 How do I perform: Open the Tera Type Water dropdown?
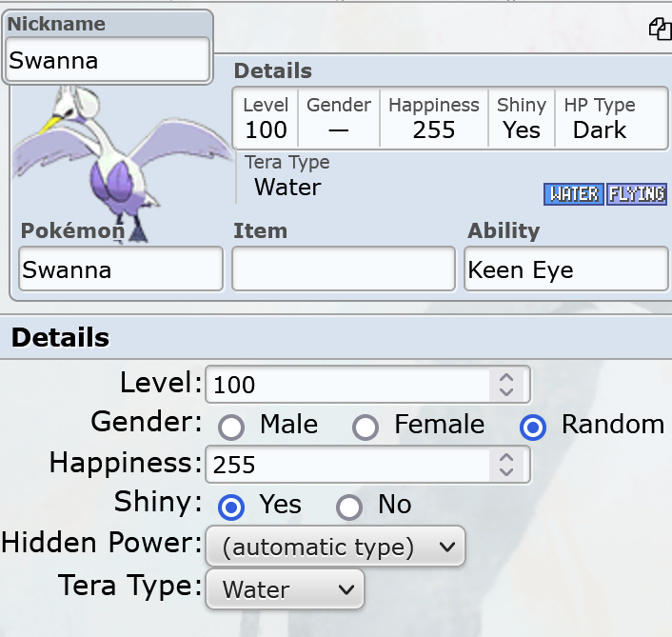pyautogui.click(x=285, y=589)
